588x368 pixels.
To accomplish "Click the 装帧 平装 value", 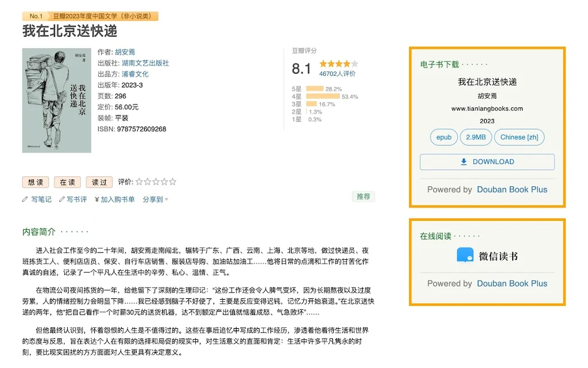I will [122, 118].
